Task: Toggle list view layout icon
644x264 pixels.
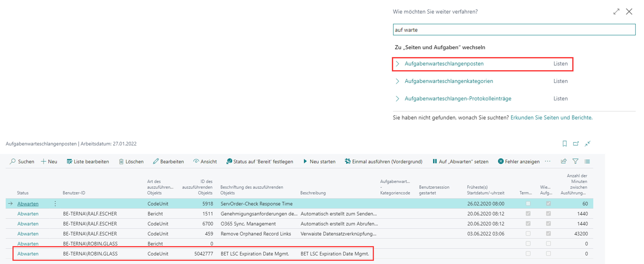Action: [587, 161]
